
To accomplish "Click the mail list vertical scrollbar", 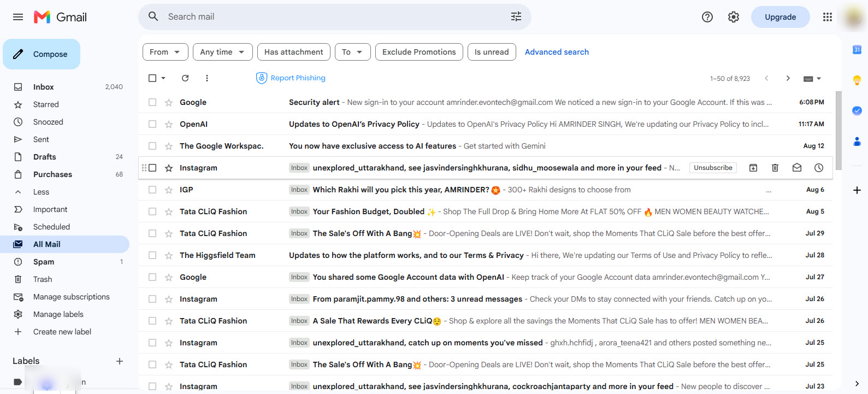I will coord(839,131).
